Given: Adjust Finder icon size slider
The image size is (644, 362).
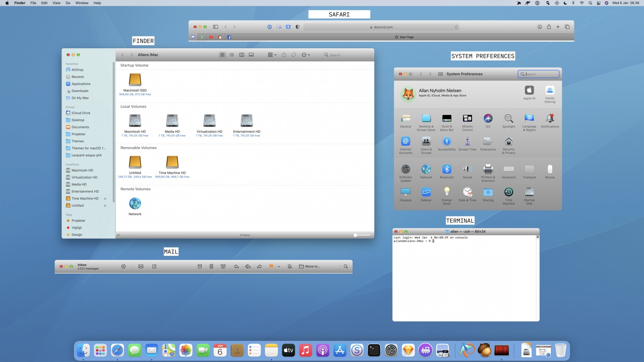Looking at the screenshot, I should (x=355, y=235).
